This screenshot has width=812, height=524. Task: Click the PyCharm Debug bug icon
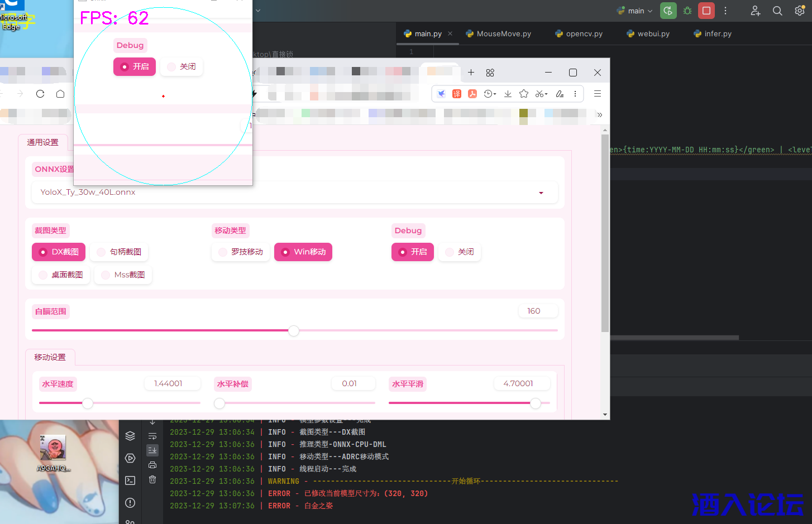[x=687, y=11]
